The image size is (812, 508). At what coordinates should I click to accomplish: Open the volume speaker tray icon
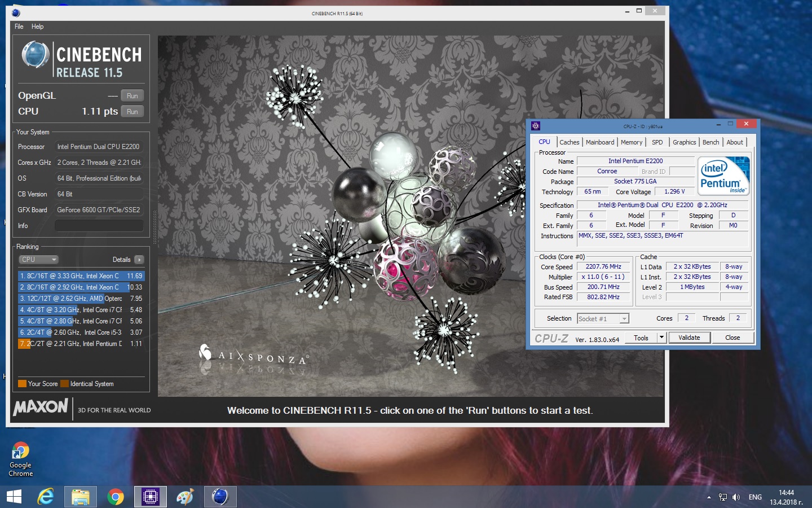coord(736,497)
